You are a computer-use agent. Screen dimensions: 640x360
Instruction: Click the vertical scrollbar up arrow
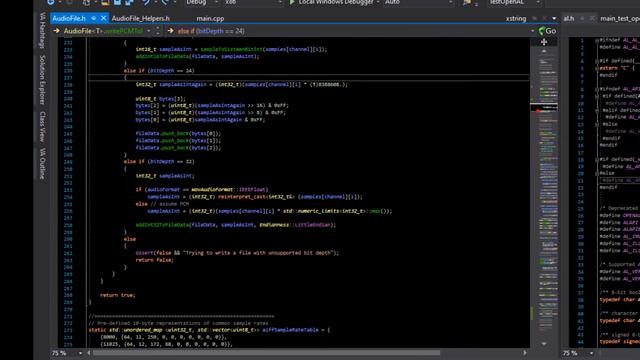point(544,51)
